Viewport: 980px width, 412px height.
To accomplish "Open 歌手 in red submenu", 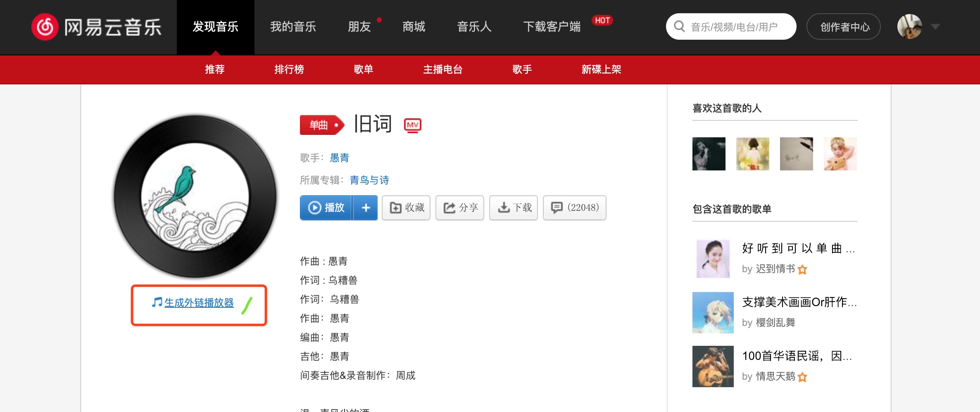I will pos(522,69).
